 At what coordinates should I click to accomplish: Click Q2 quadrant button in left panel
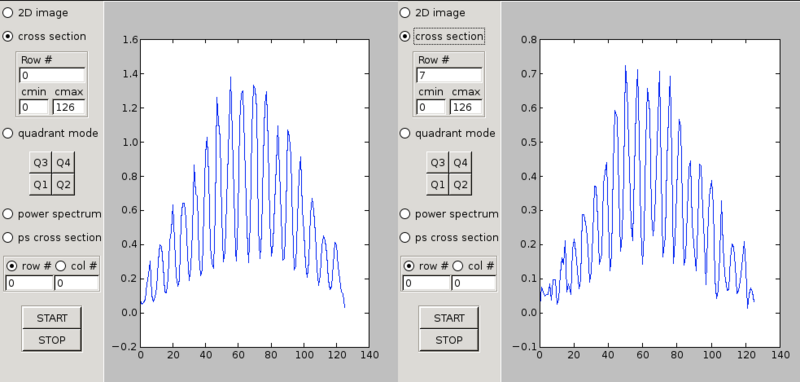tap(63, 185)
